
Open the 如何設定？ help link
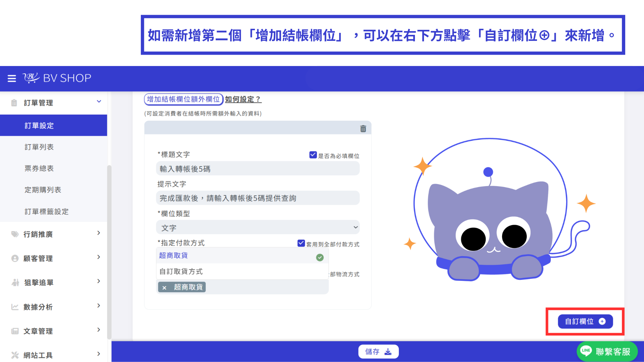pos(243,100)
